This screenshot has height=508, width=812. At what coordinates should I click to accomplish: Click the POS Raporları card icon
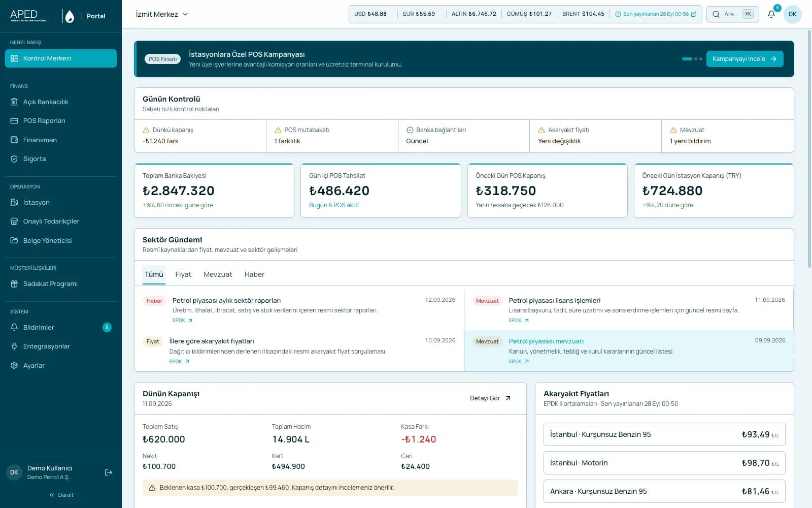click(x=14, y=121)
